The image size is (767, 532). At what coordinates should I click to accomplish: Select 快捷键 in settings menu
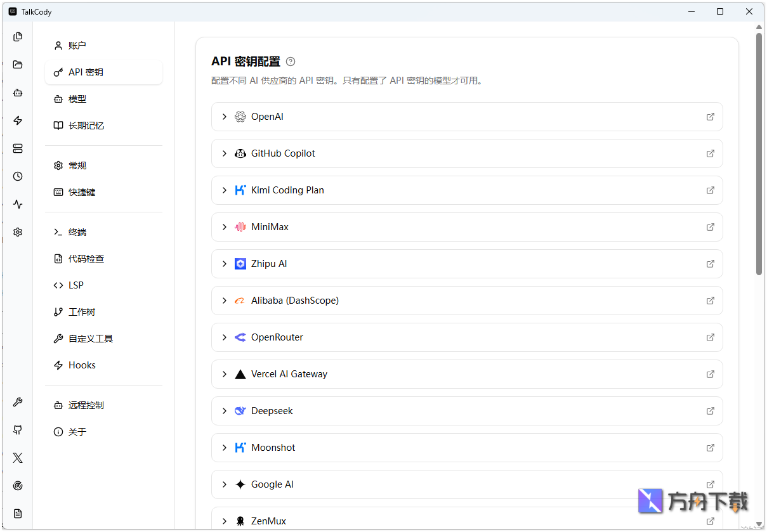point(103,192)
